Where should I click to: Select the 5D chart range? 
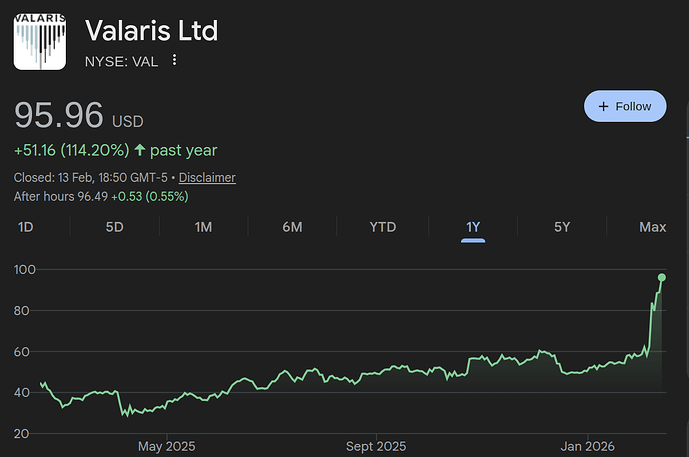[115, 227]
